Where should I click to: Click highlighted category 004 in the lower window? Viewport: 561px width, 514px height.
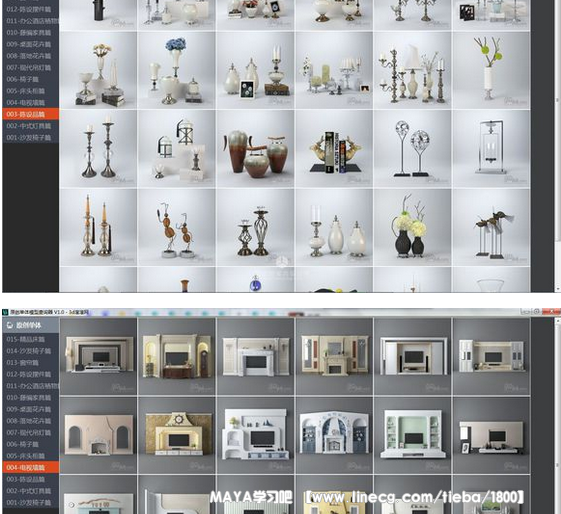tap(31, 468)
